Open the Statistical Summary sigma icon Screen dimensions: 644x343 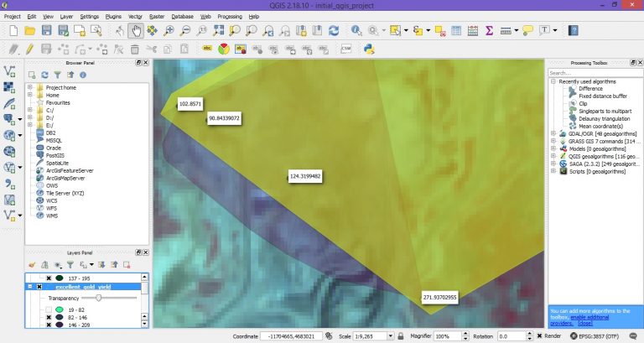489,30
